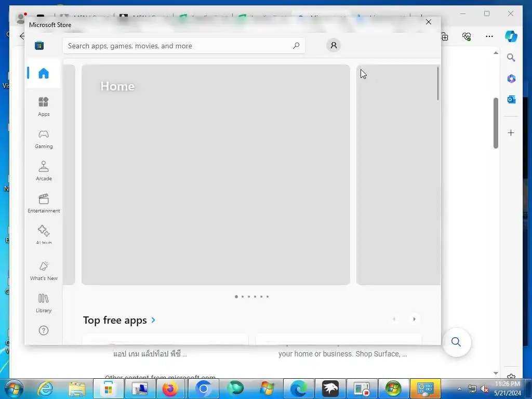The height and width of the screenshot is (399, 532).
Task: Go back using Edge back arrow
Action: [22, 36]
